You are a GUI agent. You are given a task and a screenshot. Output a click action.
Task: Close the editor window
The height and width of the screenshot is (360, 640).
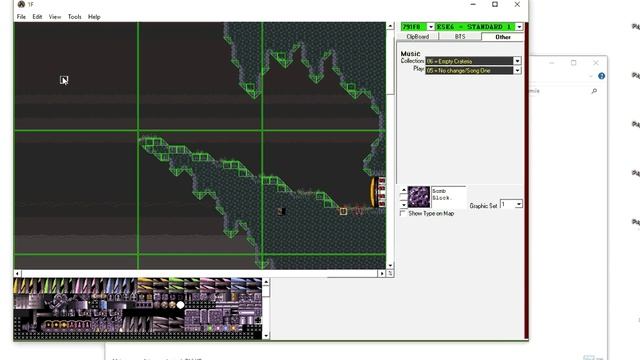(x=517, y=4)
